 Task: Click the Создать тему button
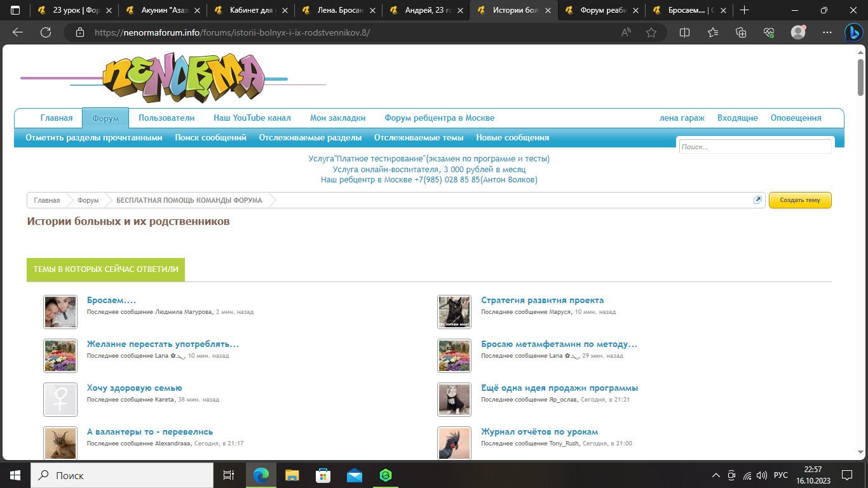click(799, 200)
